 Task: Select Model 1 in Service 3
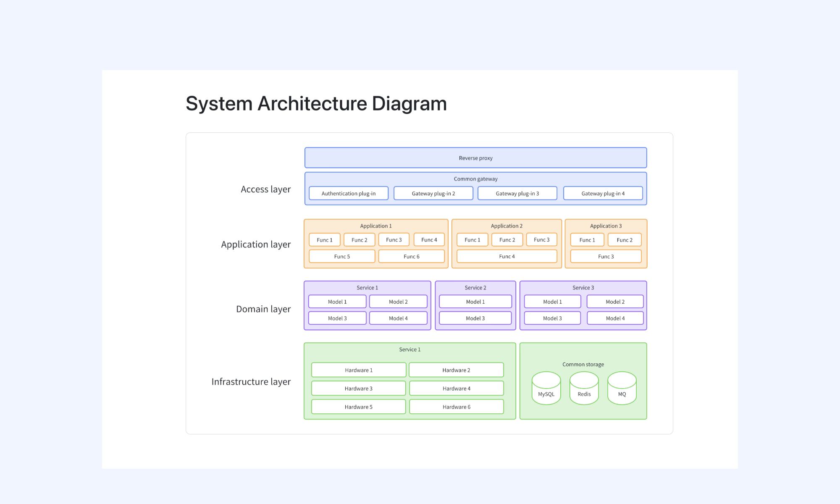point(552,302)
